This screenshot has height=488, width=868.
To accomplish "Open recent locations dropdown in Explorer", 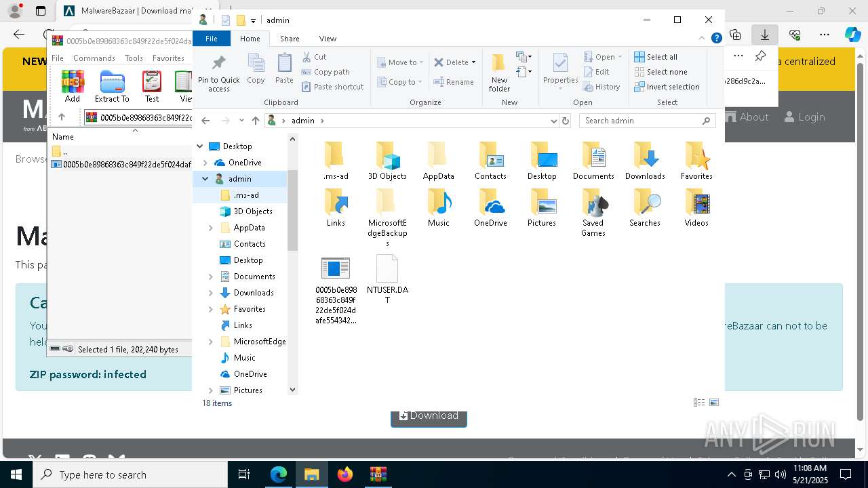I will click(x=241, y=121).
